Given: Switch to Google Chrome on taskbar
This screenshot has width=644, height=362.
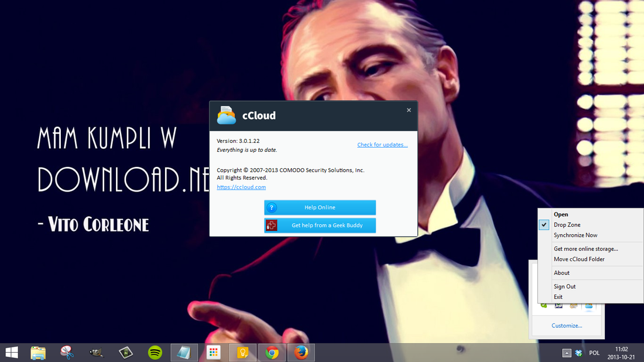Looking at the screenshot, I should 272,353.
